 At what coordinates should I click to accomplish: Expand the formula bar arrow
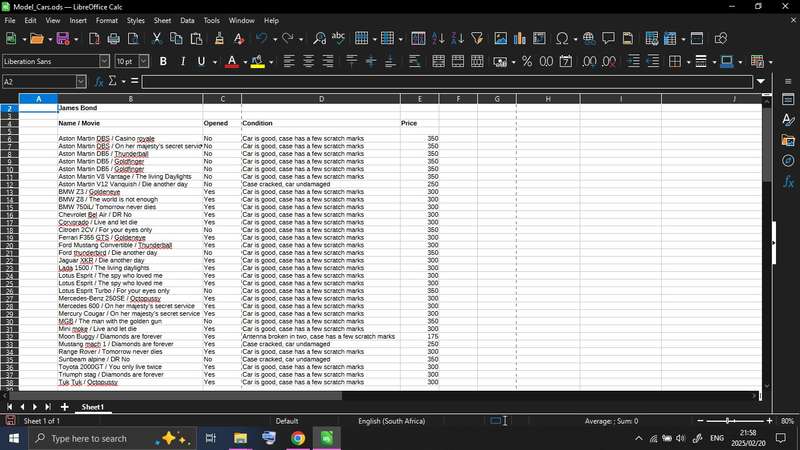click(x=761, y=82)
